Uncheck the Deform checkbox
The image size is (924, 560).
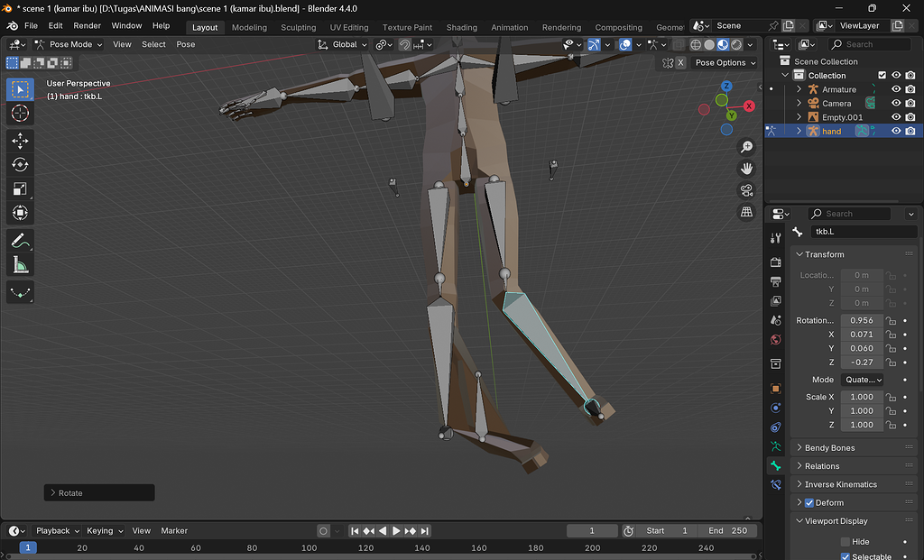coord(809,503)
